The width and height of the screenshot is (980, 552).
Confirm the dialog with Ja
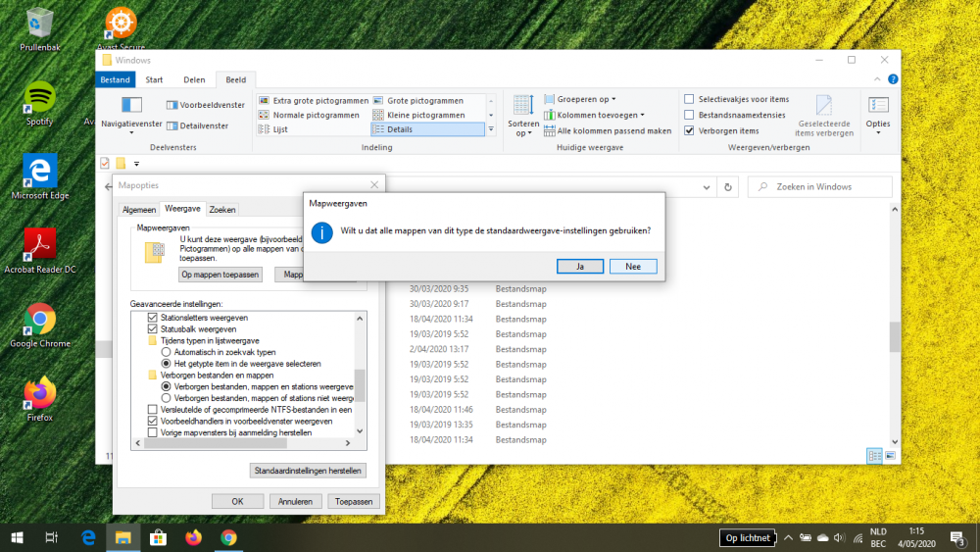point(579,266)
